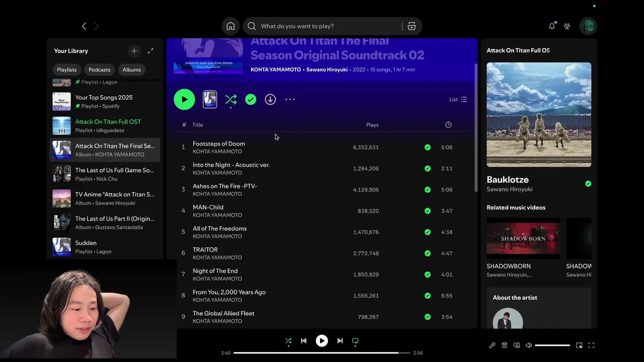Toggle repeat in the player bar
The width and height of the screenshot is (644, 362).
tap(355, 341)
